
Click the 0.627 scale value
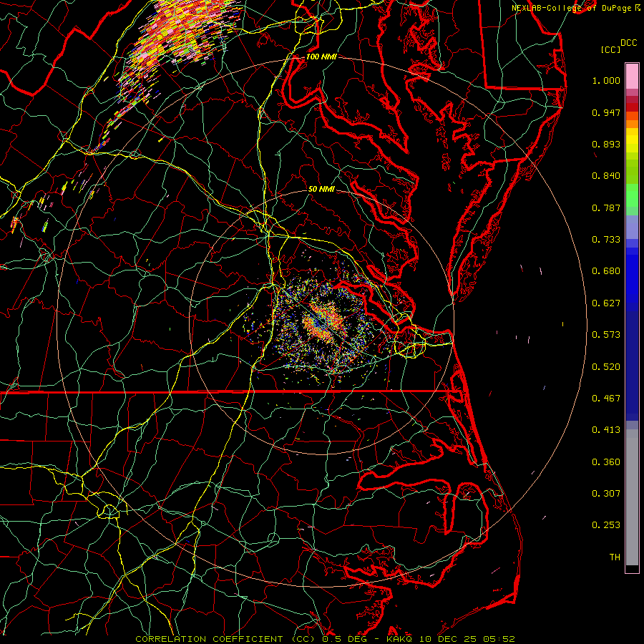point(606,303)
